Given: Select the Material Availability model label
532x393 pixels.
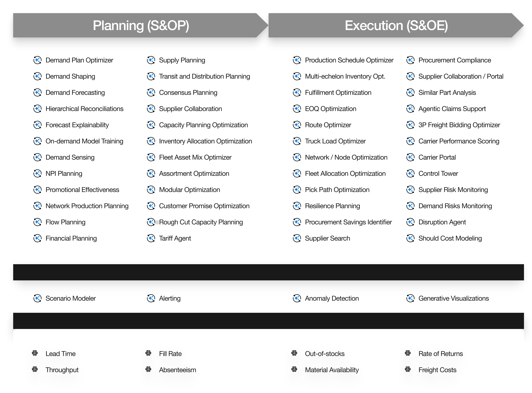Looking at the screenshot, I should (x=332, y=370).
